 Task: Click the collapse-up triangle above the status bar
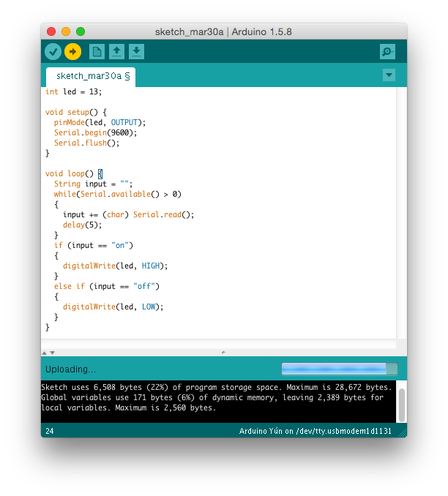[45, 353]
